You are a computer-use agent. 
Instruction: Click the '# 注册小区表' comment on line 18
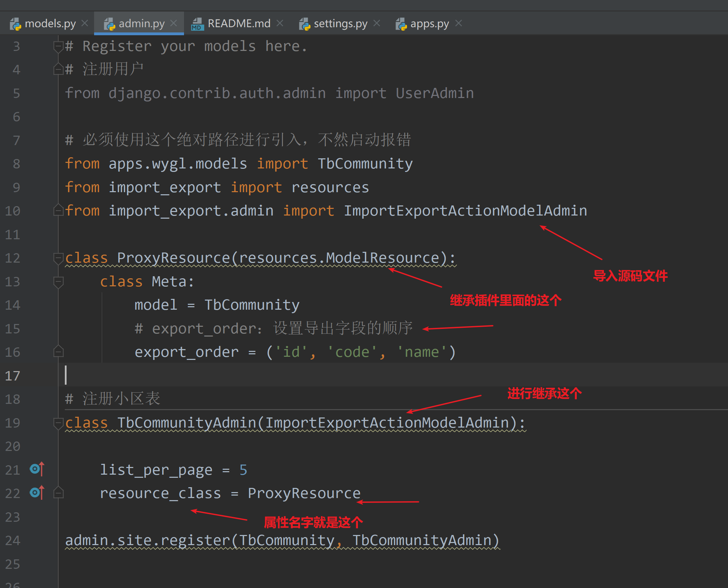pyautogui.click(x=113, y=399)
